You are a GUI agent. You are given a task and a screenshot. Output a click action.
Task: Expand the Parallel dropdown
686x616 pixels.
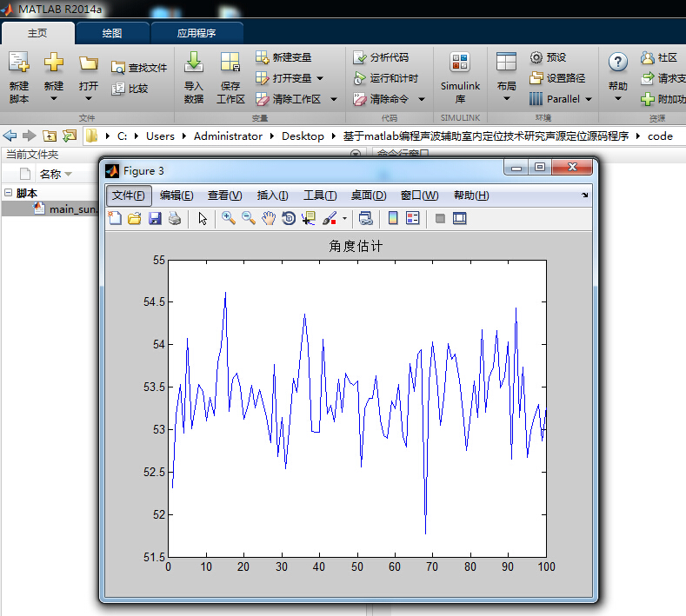pyautogui.click(x=589, y=99)
